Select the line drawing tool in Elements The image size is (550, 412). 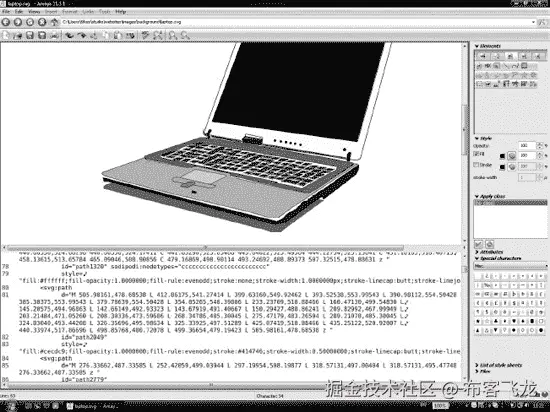[506, 66]
